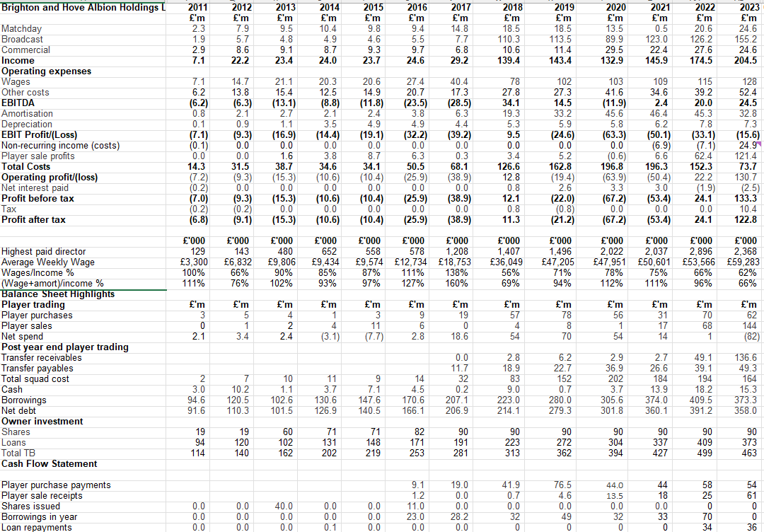Select the Non-recurring income (costs) label

(x=60, y=146)
